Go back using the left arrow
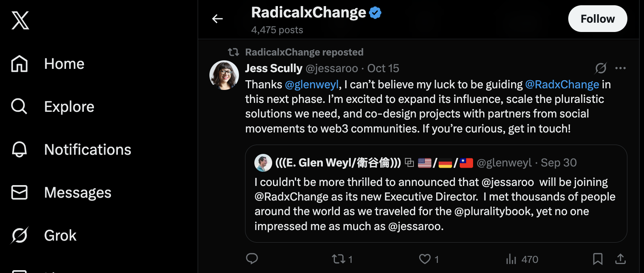The width and height of the screenshot is (644, 273). pos(218,19)
